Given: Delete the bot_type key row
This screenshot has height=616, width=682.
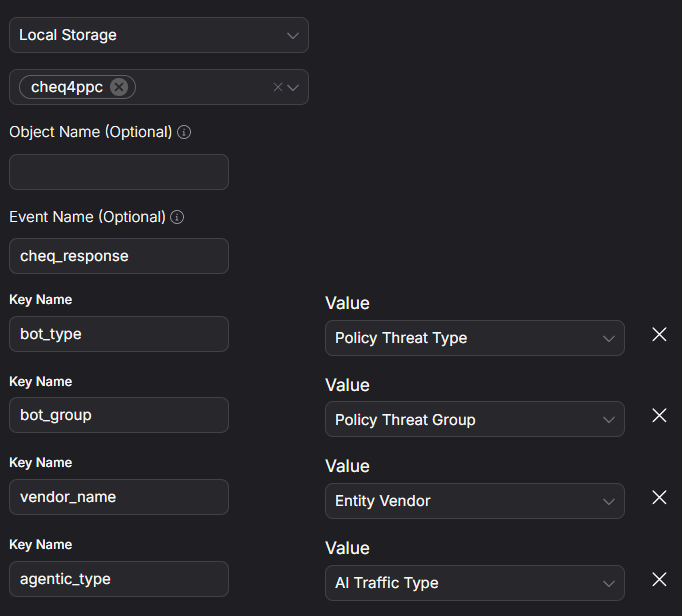Looking at the screenshot, I should 659,334.
